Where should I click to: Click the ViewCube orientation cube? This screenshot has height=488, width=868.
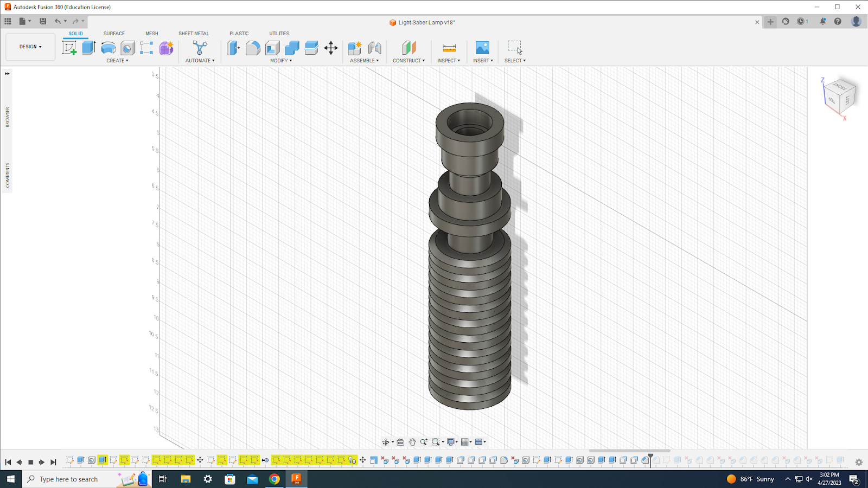[x=840, y=95]
